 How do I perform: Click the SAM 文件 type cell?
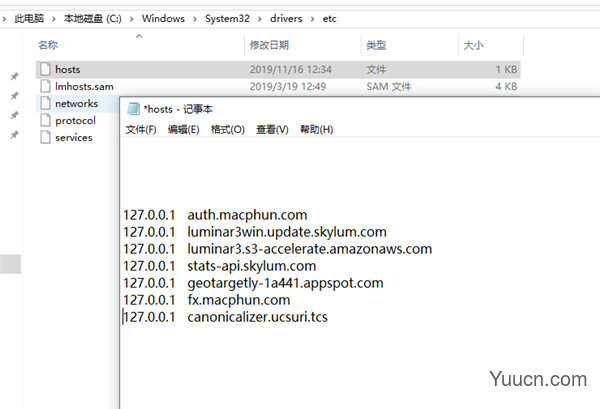(388, 86)
